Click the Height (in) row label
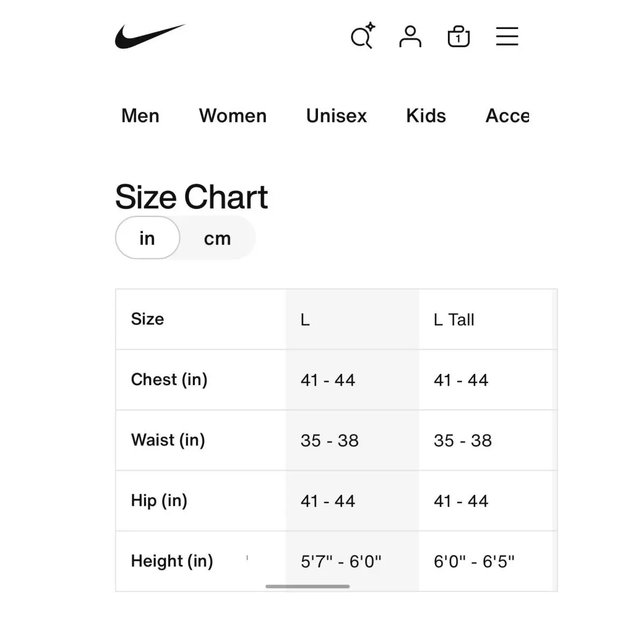The width and height of the screenshot is (644, 644). click(x=172, y=561)
